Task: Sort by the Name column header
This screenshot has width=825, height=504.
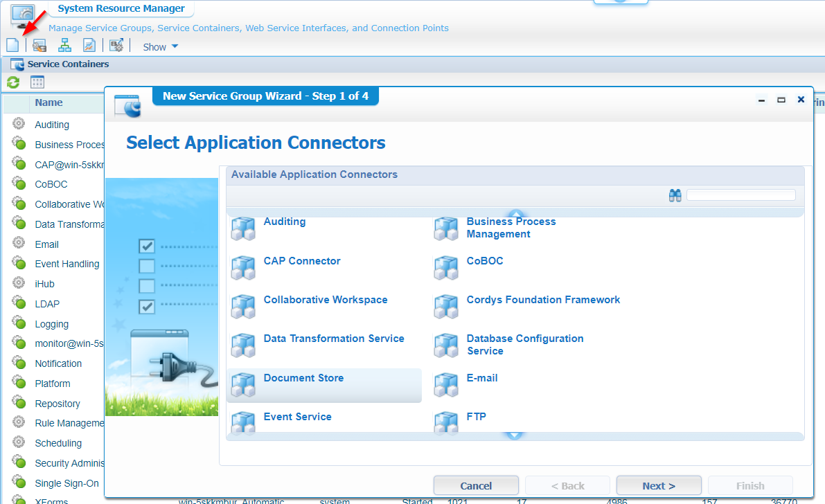Action: point(48,102)
